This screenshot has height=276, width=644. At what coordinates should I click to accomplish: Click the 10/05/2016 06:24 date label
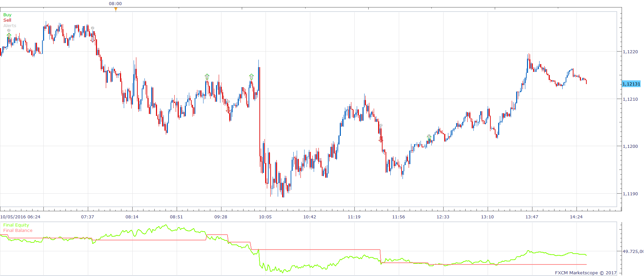pyautogui.click(x=20, y=217)
